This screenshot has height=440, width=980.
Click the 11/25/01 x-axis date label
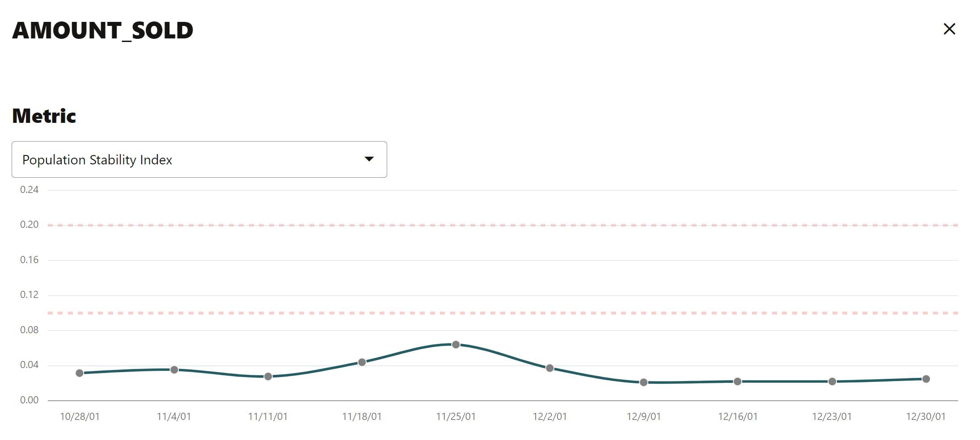coord(456,417)
